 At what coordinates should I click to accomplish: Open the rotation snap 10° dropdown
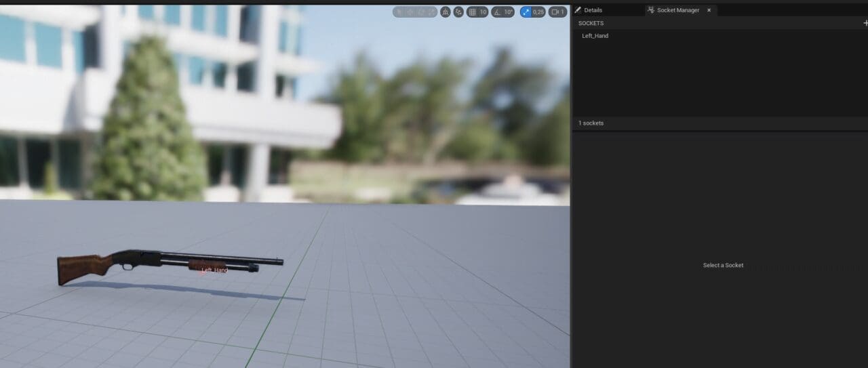pyautogui.click(x=508, y=12)
